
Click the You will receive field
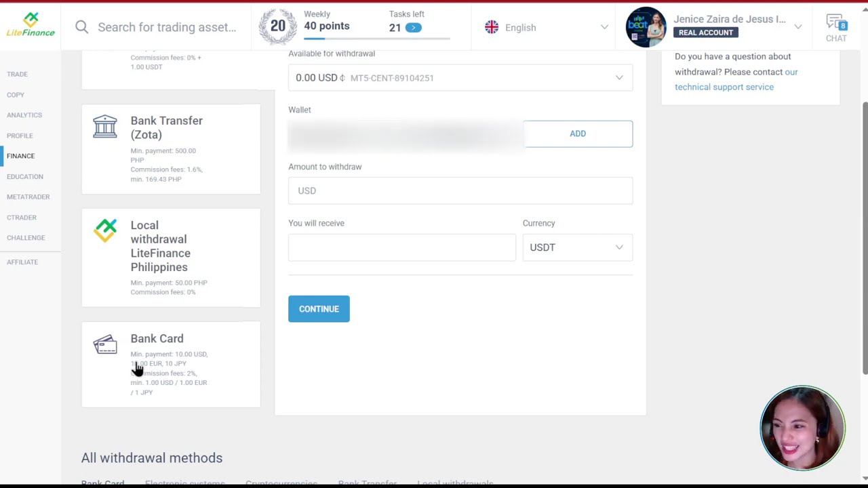pyautogui.click(x=402, y=247)
